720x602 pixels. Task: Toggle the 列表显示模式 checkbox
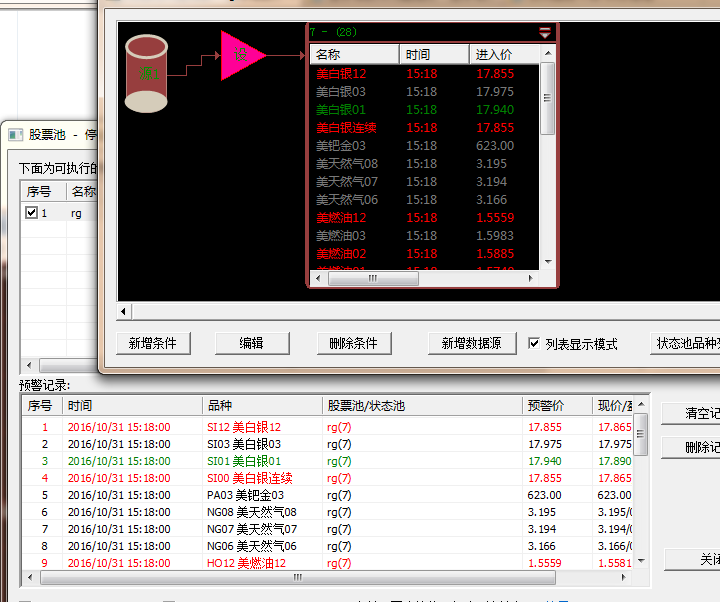(535, 343)
